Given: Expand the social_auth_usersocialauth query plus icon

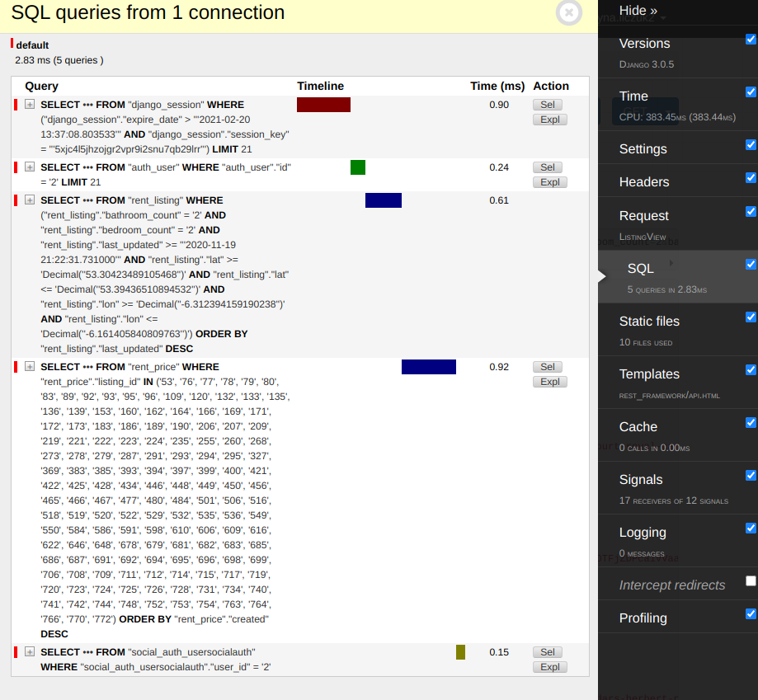Looking at the screenshot, I should 30,652.
